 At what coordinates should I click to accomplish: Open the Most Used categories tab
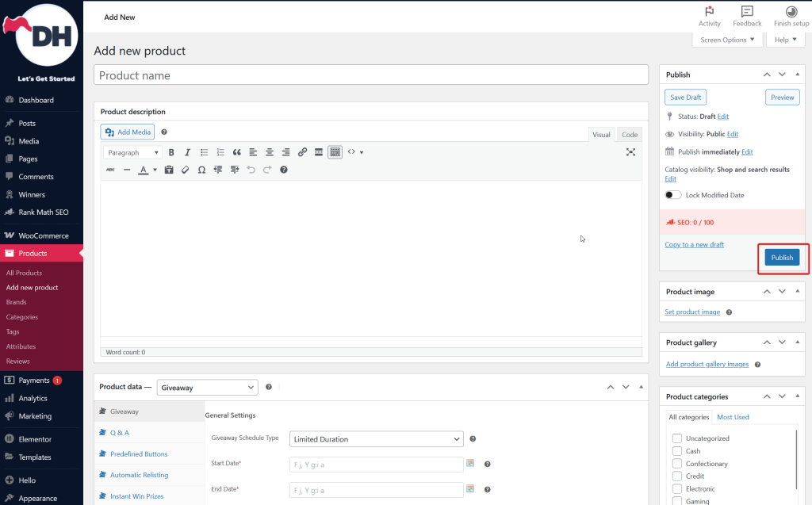(733, 417)
